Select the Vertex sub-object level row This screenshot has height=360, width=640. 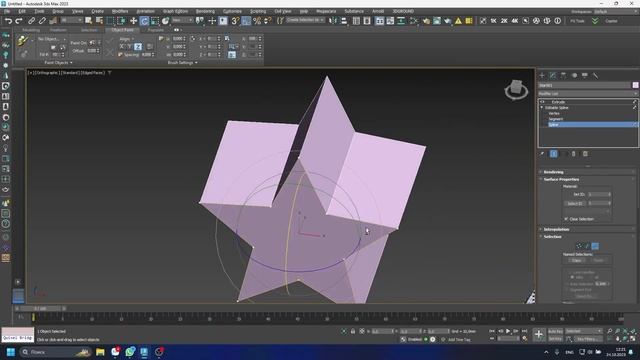[x=592, y=113]
